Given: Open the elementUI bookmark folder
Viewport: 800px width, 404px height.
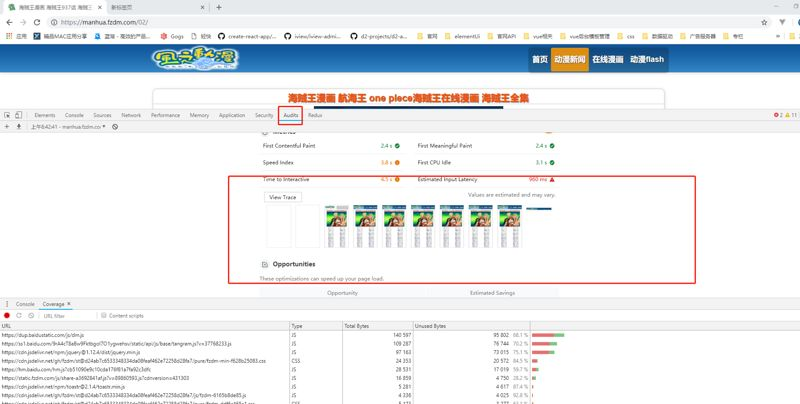Looking at the screenshot, I should pos(462,36).
